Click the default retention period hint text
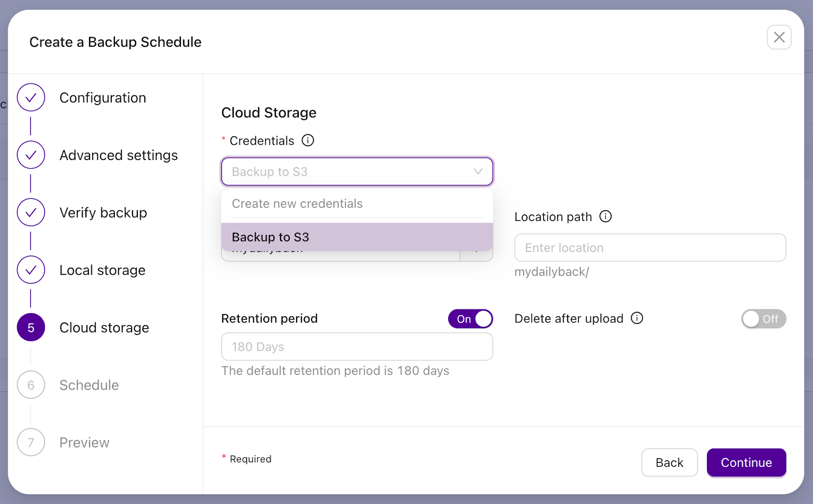This screenshot has height=504, width=813. pyautogui.click(x=335, y=371)
